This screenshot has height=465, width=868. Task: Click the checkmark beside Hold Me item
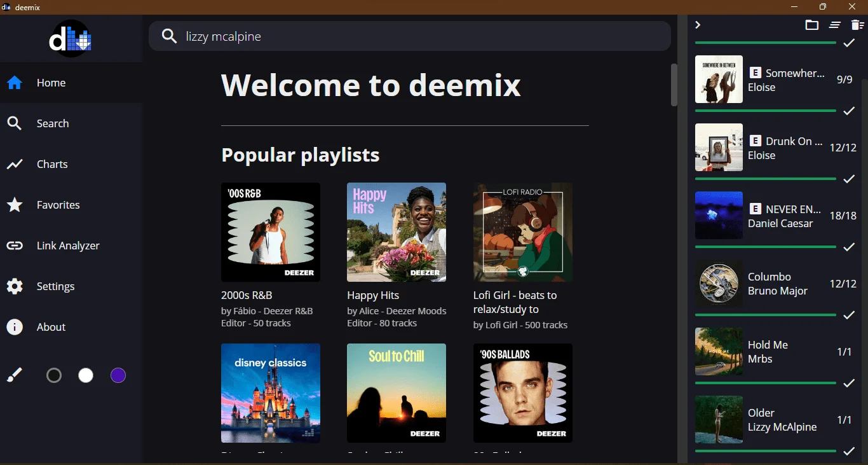[849, 383]
